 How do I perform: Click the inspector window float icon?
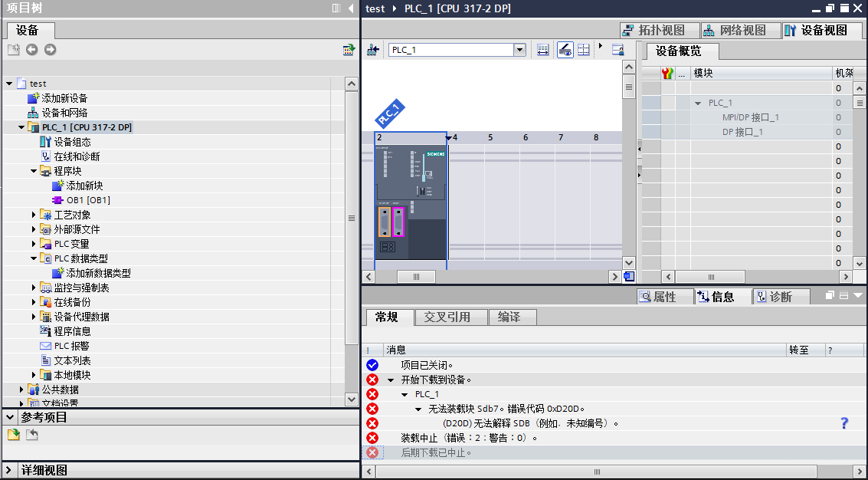click(830, 295)
